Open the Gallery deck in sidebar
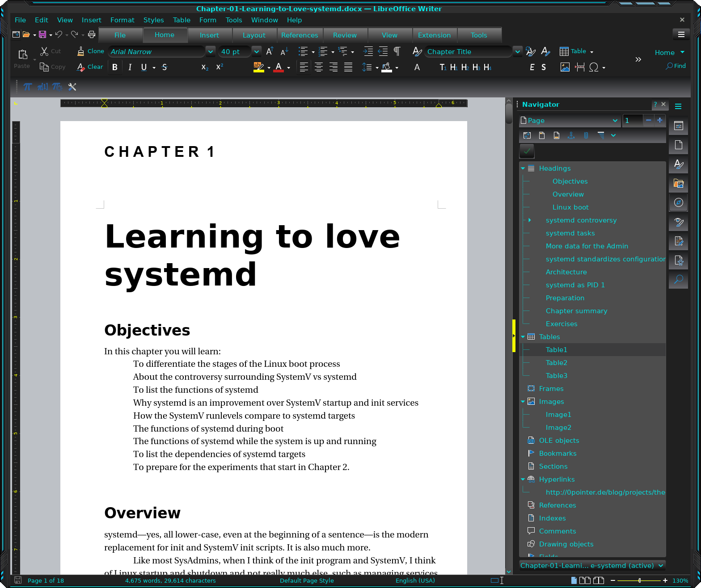The height and width of the screenshot is (588, 701). tap(679, 184)
